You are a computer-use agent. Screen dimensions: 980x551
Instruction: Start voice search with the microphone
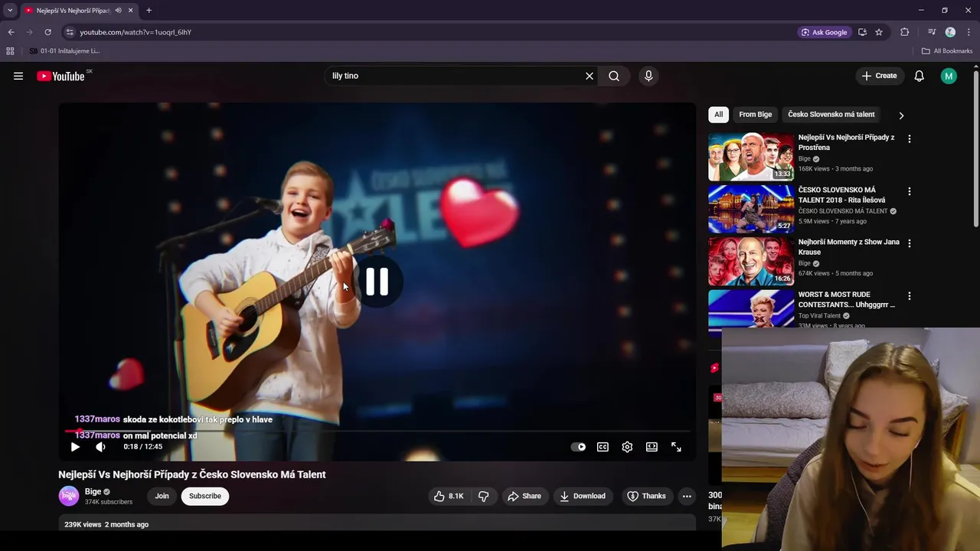[x=648, y=76]
